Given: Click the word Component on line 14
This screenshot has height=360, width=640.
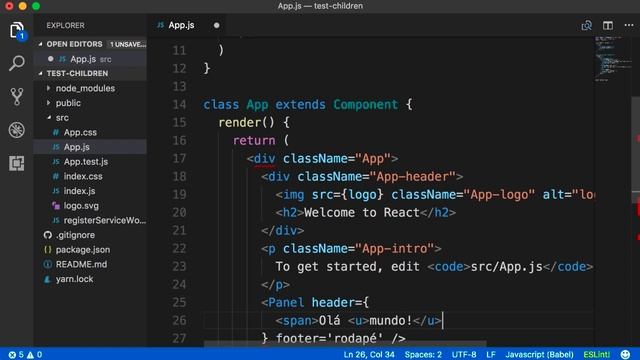Looking at the screenshot, I should click(x=365, y=104).
